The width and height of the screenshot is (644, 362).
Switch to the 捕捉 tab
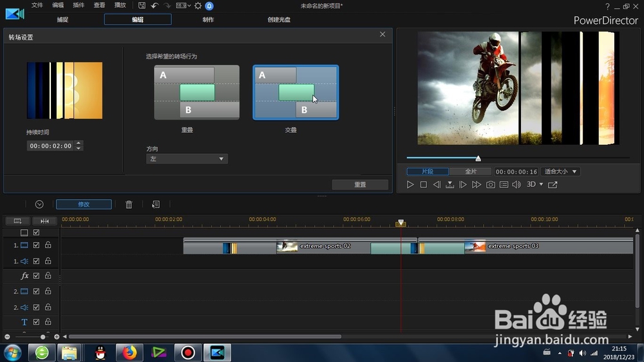(x=62, y=19)
